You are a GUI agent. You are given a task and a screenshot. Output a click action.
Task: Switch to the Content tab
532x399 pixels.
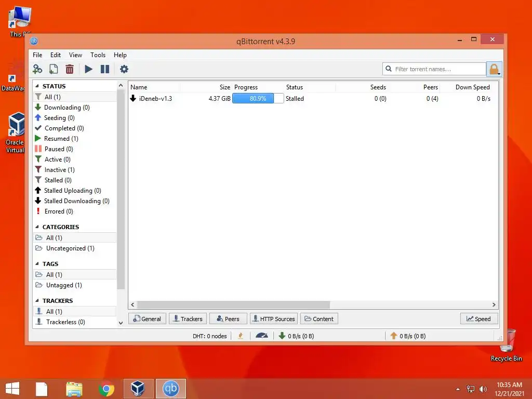point(319,319)
